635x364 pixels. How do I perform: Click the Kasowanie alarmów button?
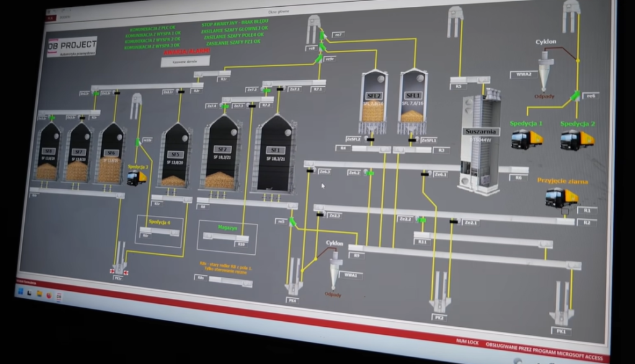pyautogui.click(x=185, y=61)
